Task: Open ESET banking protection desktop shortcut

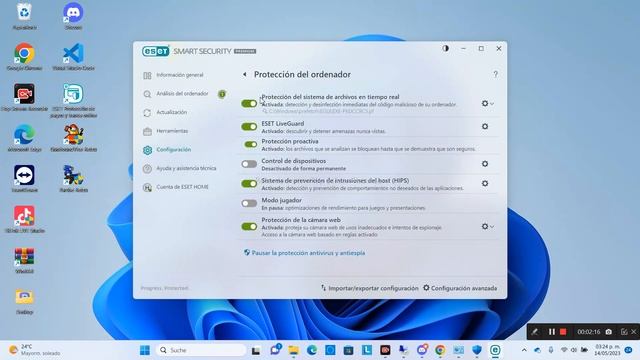Action: [x=73, y=100]
